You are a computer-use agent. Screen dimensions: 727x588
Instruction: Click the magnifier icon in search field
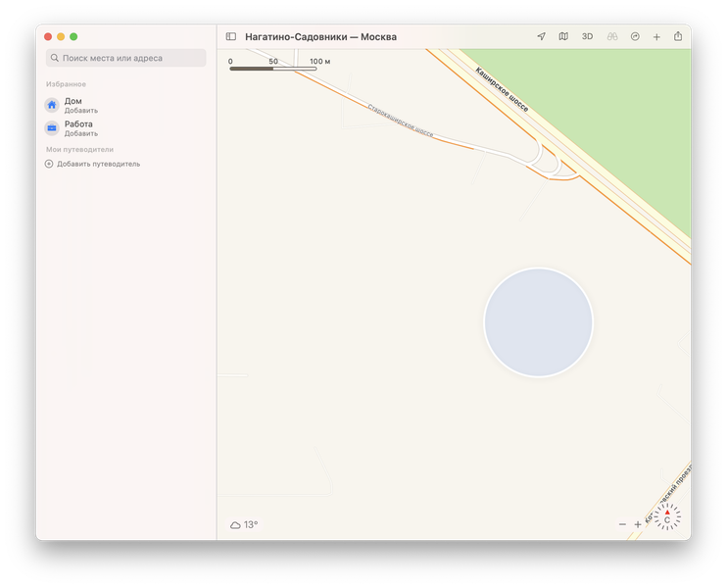pos(55,58)
